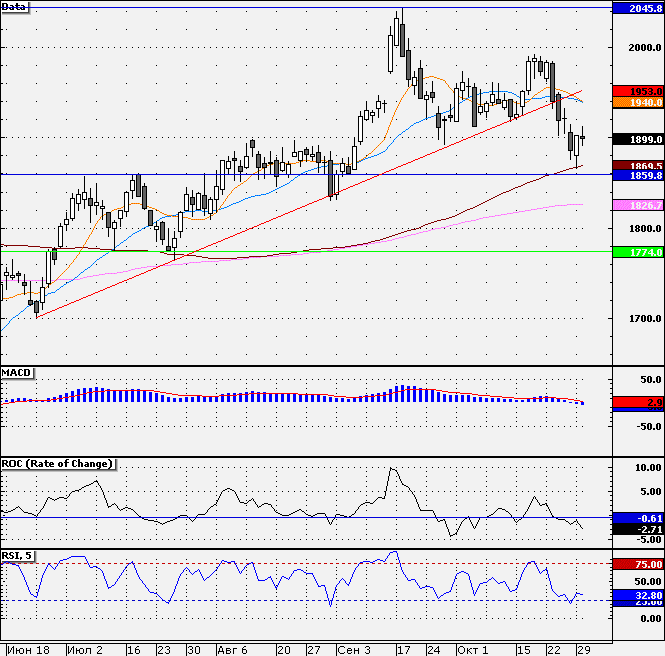This screenshot has width=665, height=656.
Task: Select the 1859.8 blue support label
Action: 638,175
